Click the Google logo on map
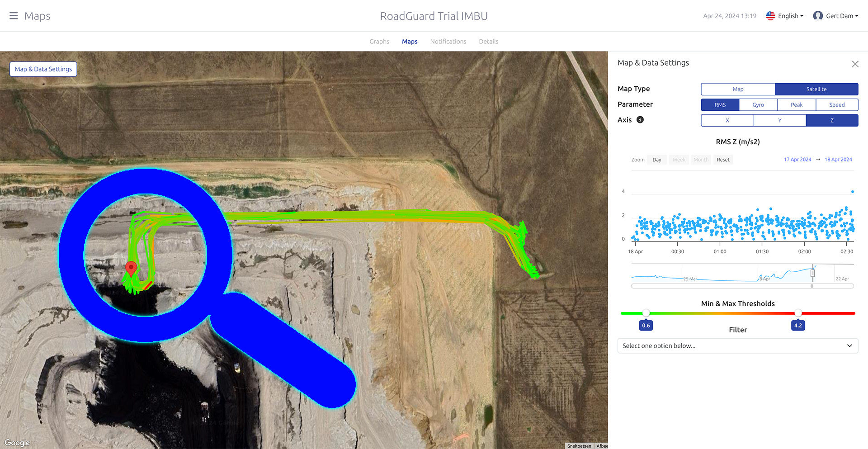The image size is (868, 449). pyautogui.click(x=17, y=443)
